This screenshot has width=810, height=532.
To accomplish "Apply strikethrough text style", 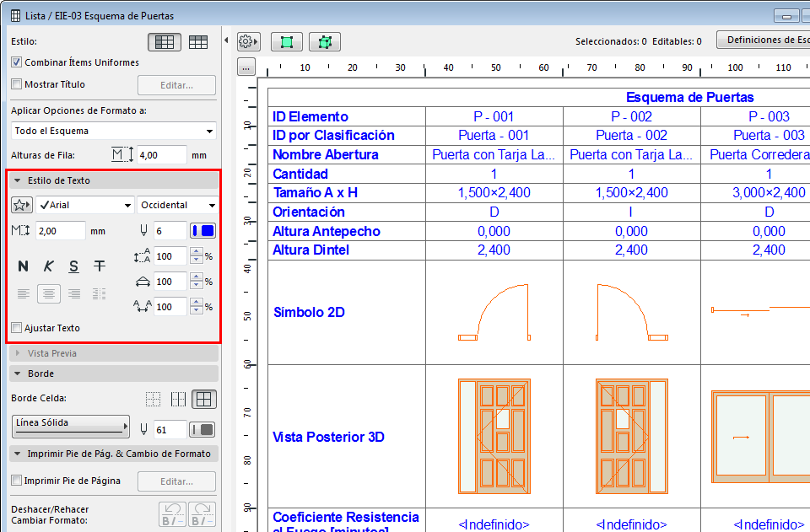I will click(x=100, y=266).
